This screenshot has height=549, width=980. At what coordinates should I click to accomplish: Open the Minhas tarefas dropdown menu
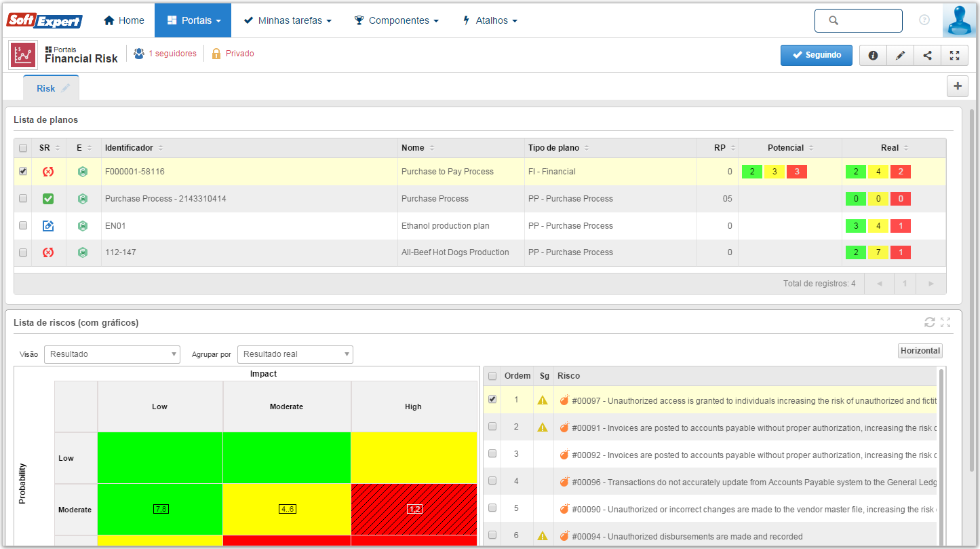(288, 20)
